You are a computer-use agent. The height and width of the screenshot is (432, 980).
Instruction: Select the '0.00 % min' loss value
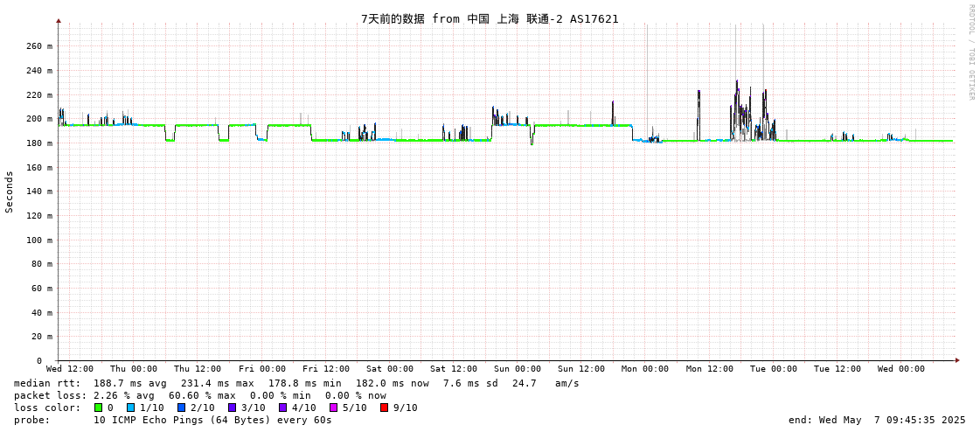(280, 396)
